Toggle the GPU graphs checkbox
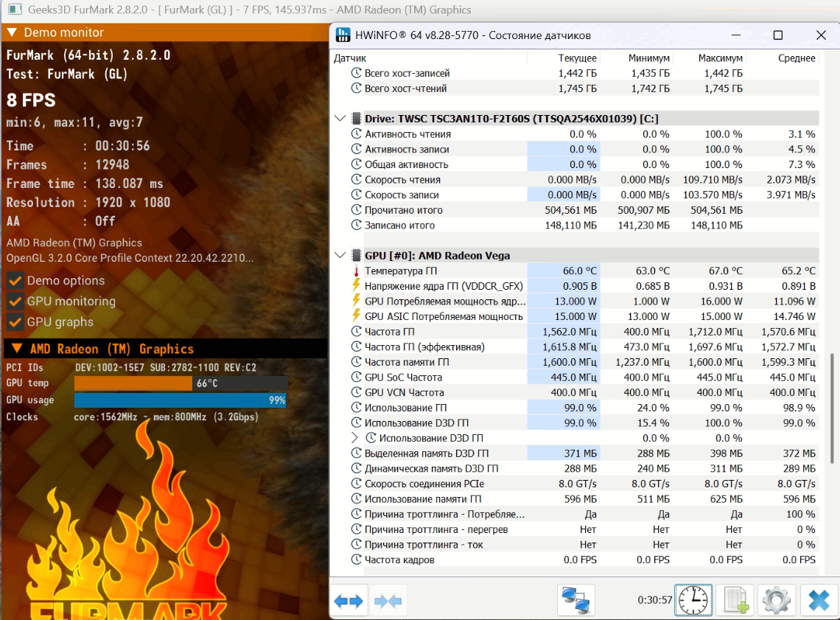This screenshot has height=620, width=840. coord(15,322)
